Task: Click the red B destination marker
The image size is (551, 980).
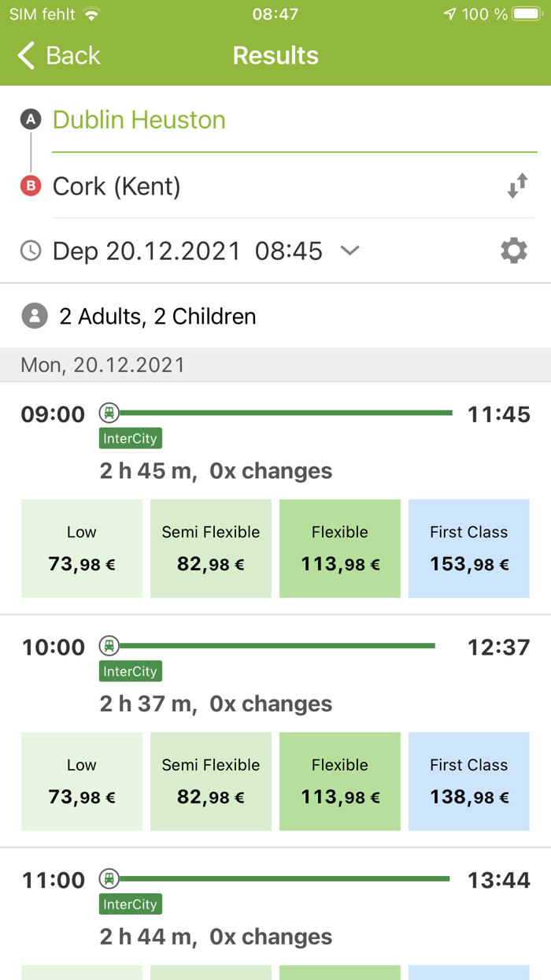Action: click(29, 187)
